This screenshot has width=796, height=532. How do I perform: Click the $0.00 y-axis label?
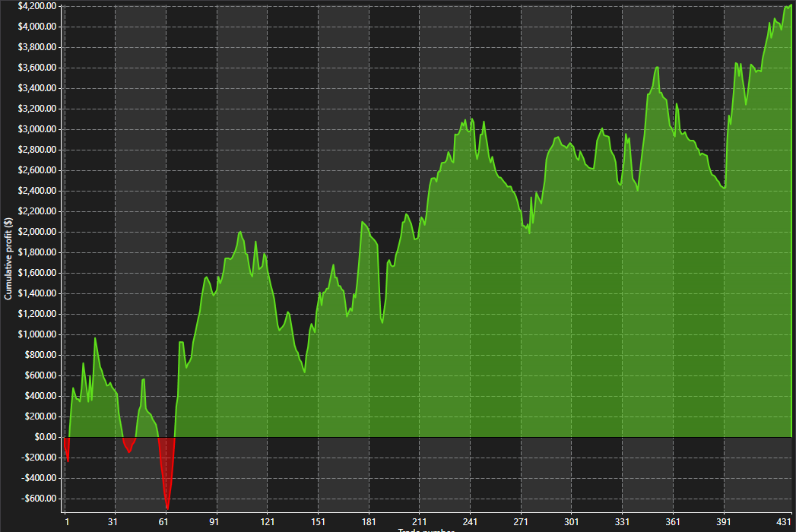(45, 437)
